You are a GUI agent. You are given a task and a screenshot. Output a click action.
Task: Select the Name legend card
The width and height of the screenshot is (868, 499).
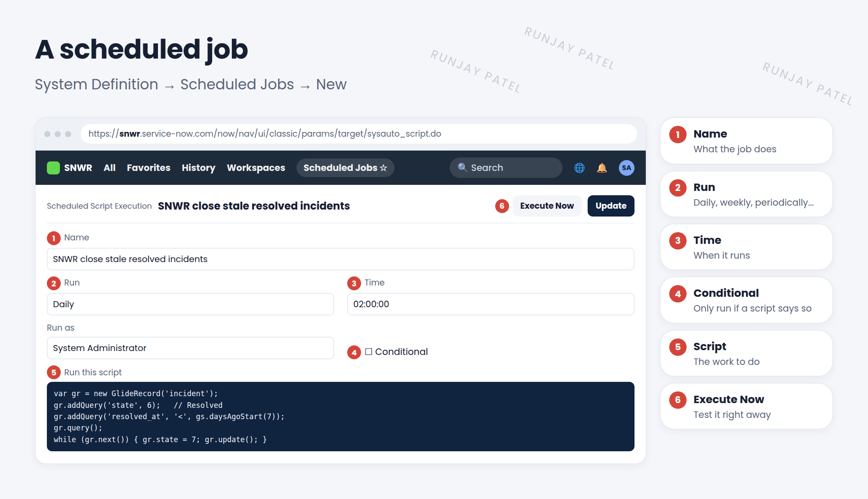point(746,141)
